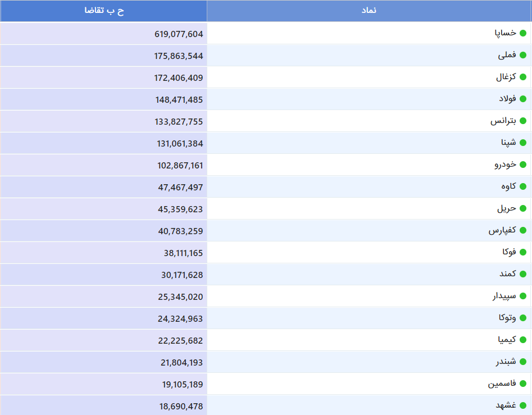
Task: Sort by the ح ب تقاضا column header
Action: coord(104,11)
